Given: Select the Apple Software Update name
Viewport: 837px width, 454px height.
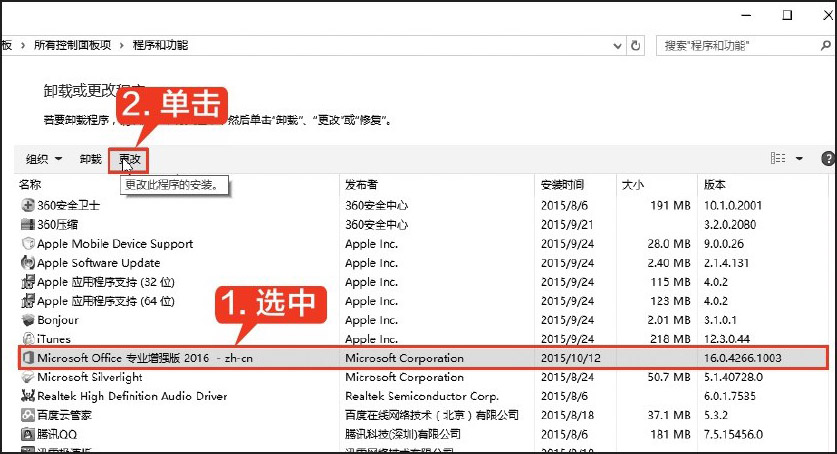Looking at the screenshot, I should (98, 263).
